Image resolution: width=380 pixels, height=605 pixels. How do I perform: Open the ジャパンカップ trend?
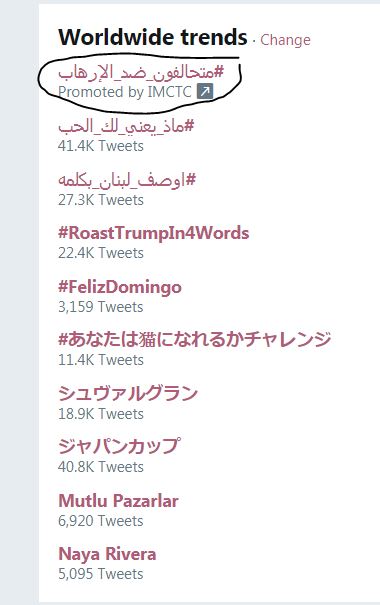point(119,446)
